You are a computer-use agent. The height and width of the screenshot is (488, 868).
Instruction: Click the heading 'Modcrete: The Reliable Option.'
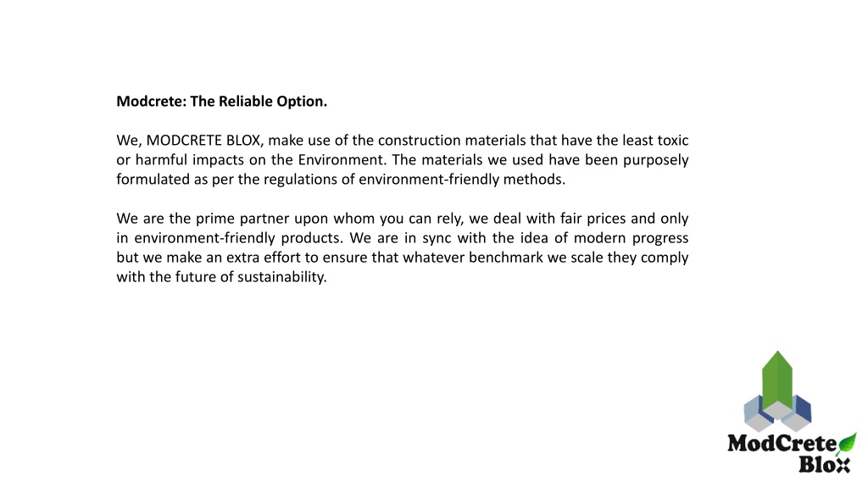[x=221, y=102]
